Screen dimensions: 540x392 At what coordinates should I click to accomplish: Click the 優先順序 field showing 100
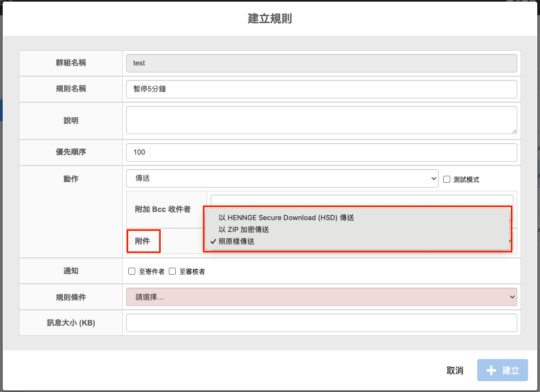tap(321, 152)
